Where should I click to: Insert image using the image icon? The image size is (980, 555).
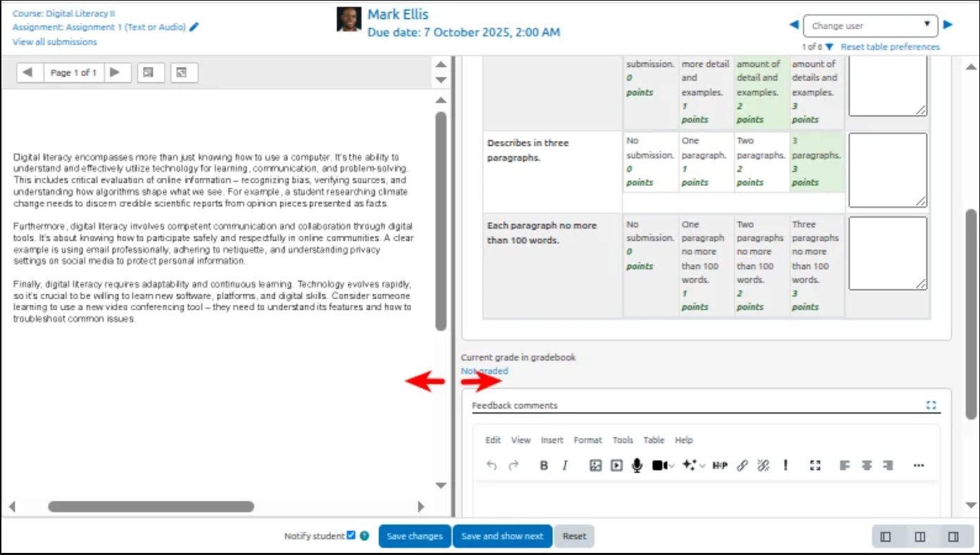pos(595,466)
